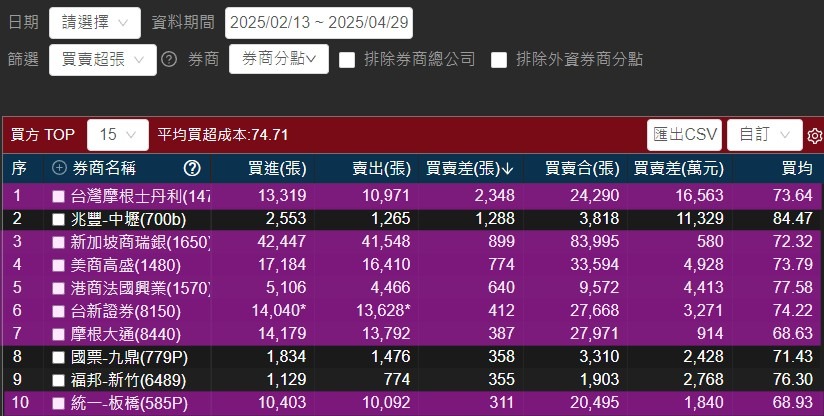This screenshot has height=416, width=824.
Task: Toggle checkbox for 國票-九鼎(779P) row
Action: coord(58,358)
